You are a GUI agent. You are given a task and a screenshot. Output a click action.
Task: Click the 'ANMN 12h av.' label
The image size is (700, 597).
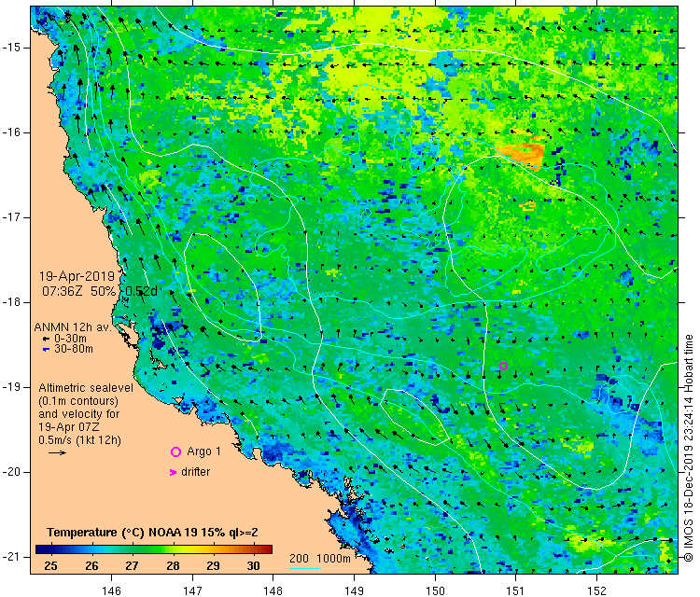pos(72,327)
